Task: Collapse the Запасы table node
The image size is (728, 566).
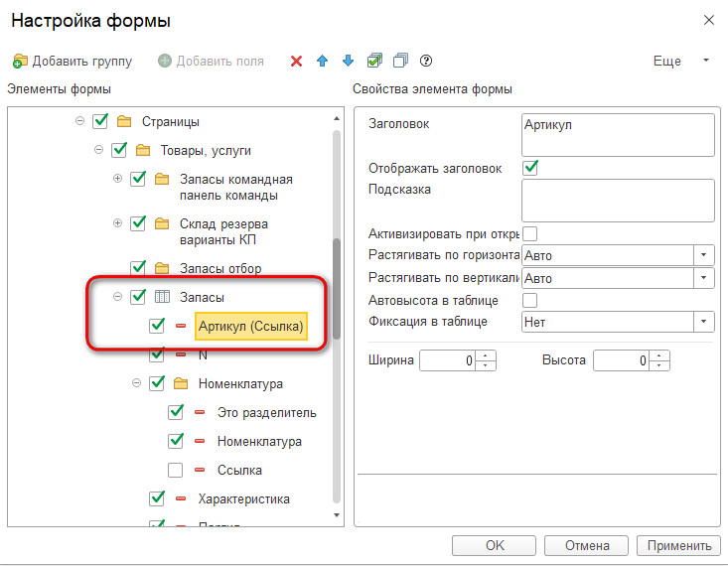Action: (x=117, y=296)
